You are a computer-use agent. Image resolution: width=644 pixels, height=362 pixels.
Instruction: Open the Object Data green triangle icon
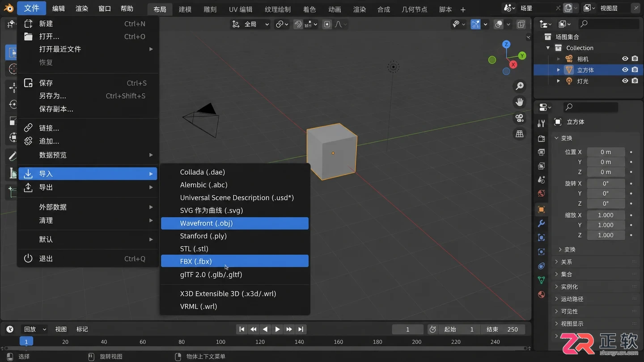coord(541,280)
